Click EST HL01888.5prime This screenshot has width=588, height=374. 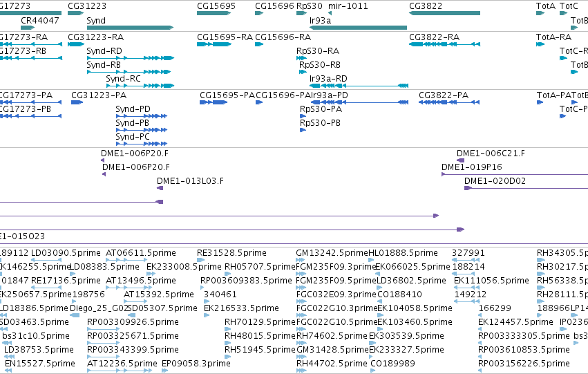371,259
